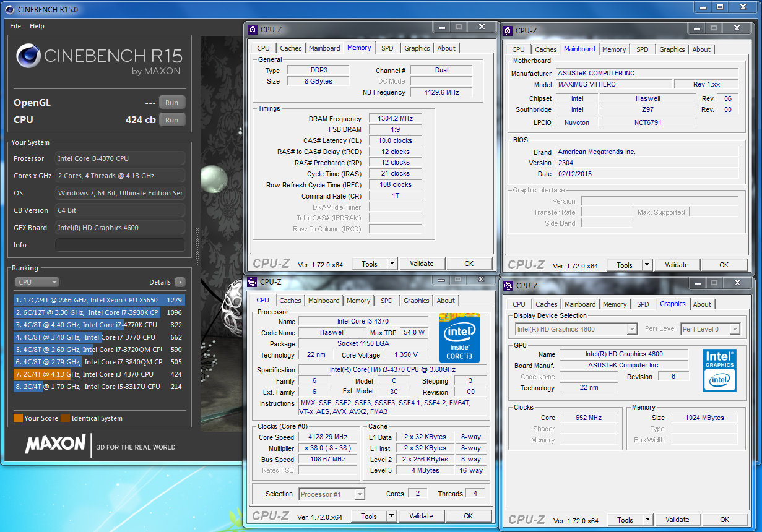Click Validate in CPU window
762x532 pixels.
(x=421, y=516)
